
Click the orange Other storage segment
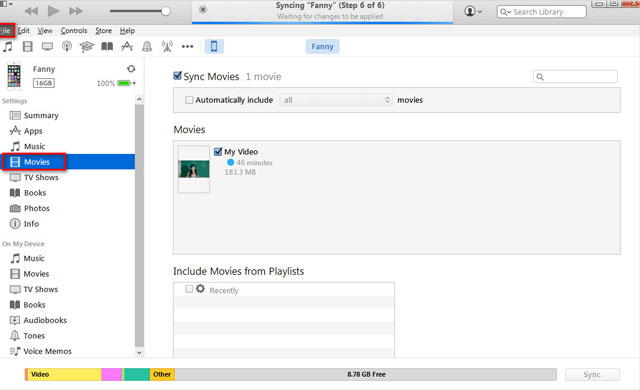point(162,374)
